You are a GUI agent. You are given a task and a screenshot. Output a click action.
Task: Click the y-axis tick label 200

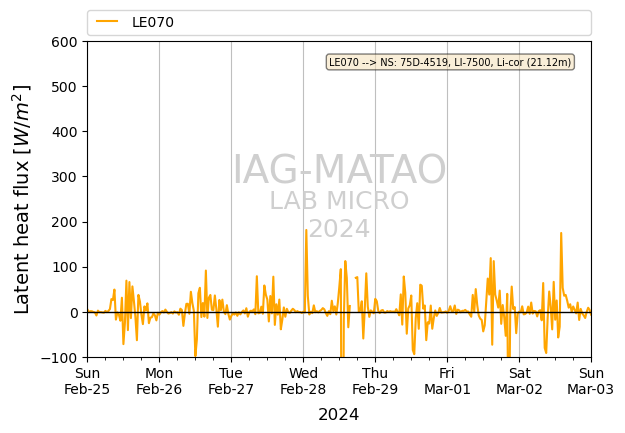pyautogui.click(x=64, y=222)
